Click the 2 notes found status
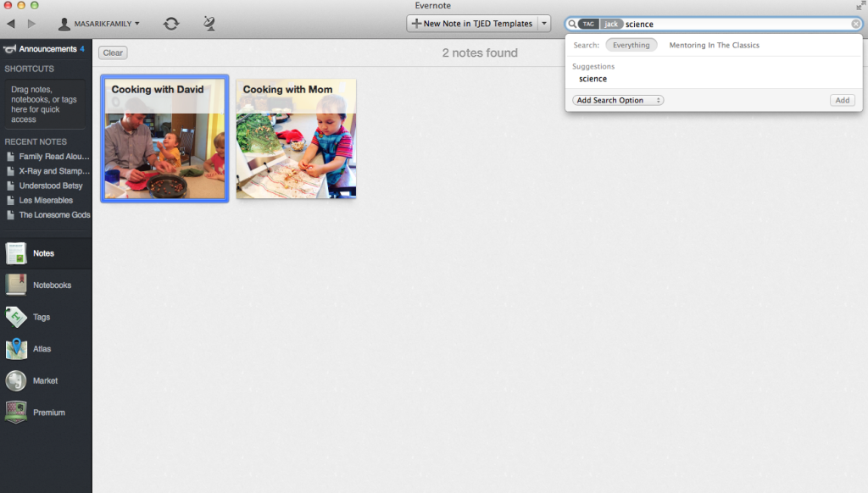This screenshot has height=493, width=868. pos(480,53)
